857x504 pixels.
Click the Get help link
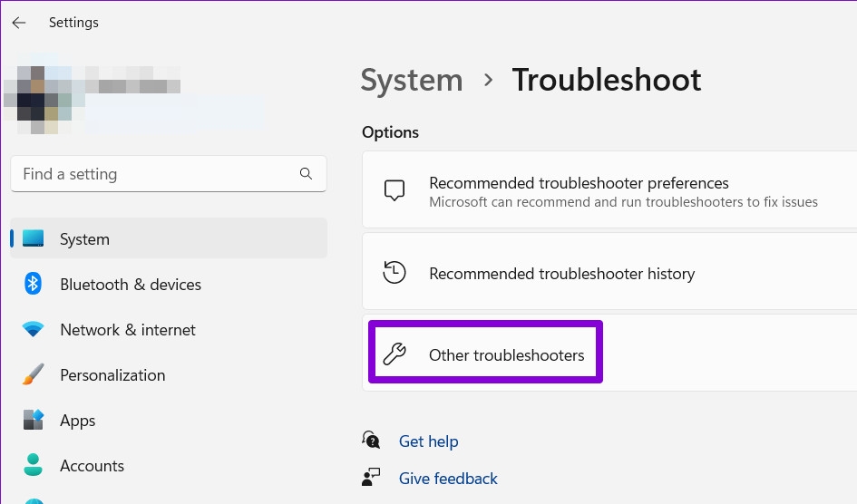pyautogui.click(x=428, y=441)
